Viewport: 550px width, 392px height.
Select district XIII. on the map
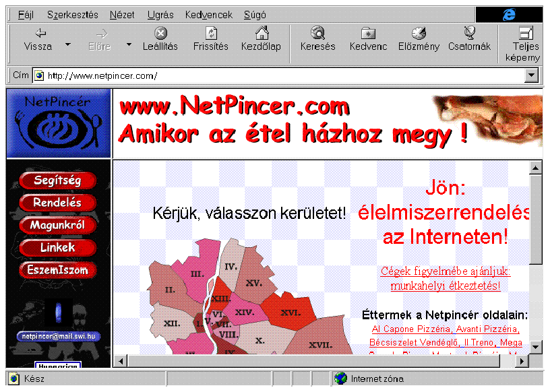coord(221,299)
